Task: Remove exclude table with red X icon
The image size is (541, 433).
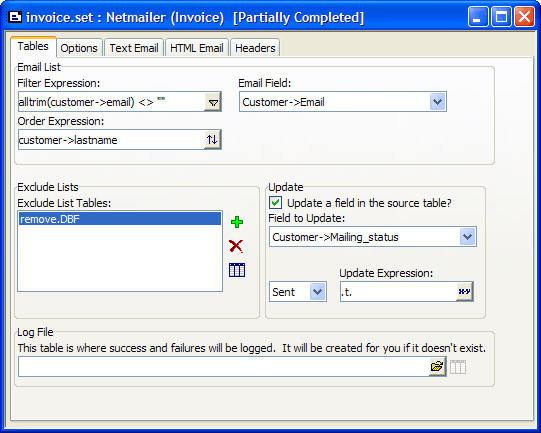Action: 236,246
